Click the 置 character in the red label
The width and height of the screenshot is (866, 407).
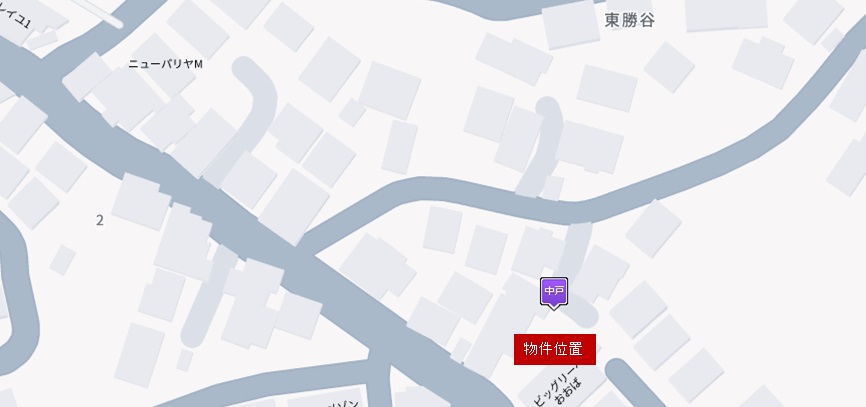pos(575,349)
